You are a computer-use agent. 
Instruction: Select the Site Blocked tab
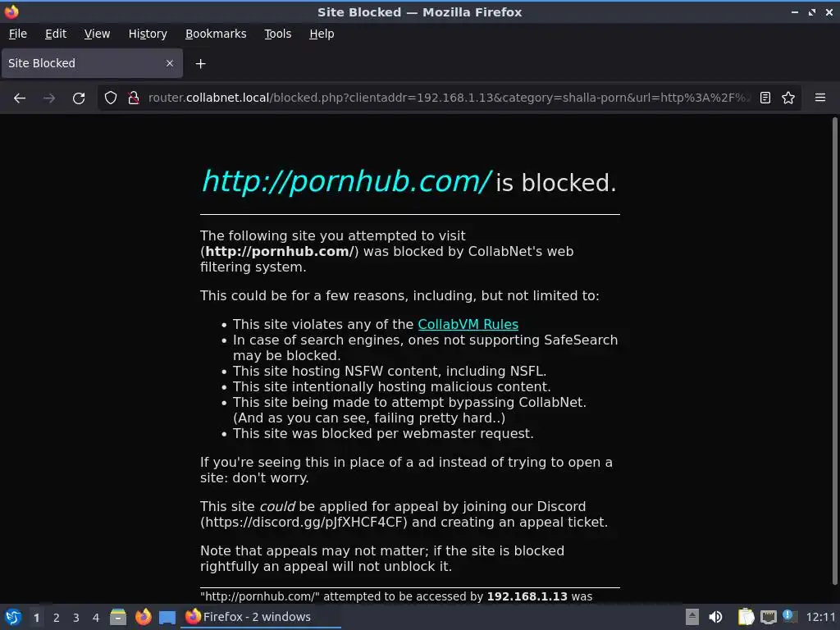point(92,63)
